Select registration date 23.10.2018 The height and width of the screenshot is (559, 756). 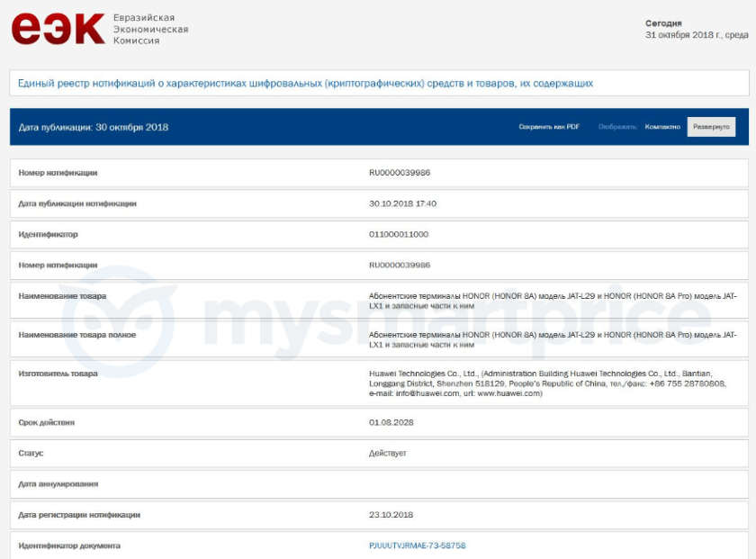pos(391,515)
